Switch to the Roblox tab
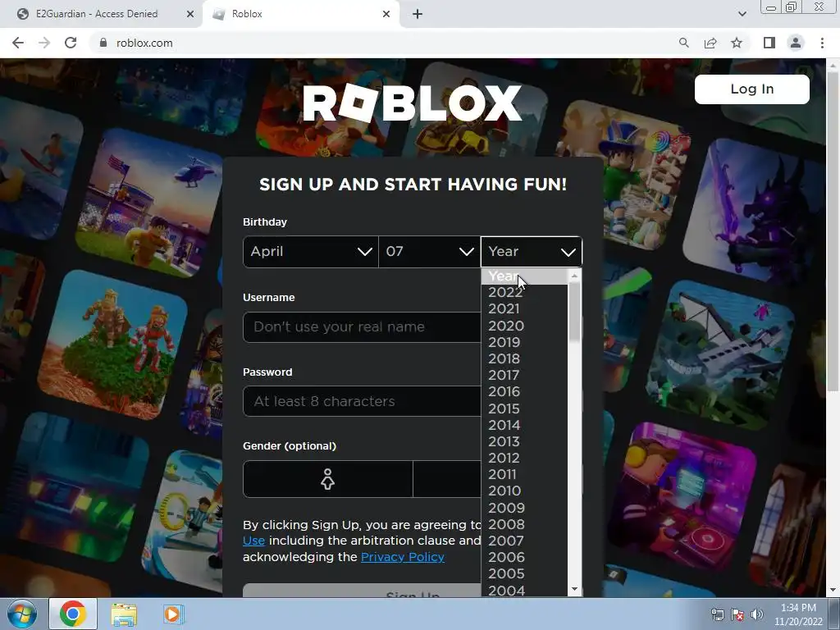Image resolution: width=840 pixels, height=630 pixels. point(300,14)
